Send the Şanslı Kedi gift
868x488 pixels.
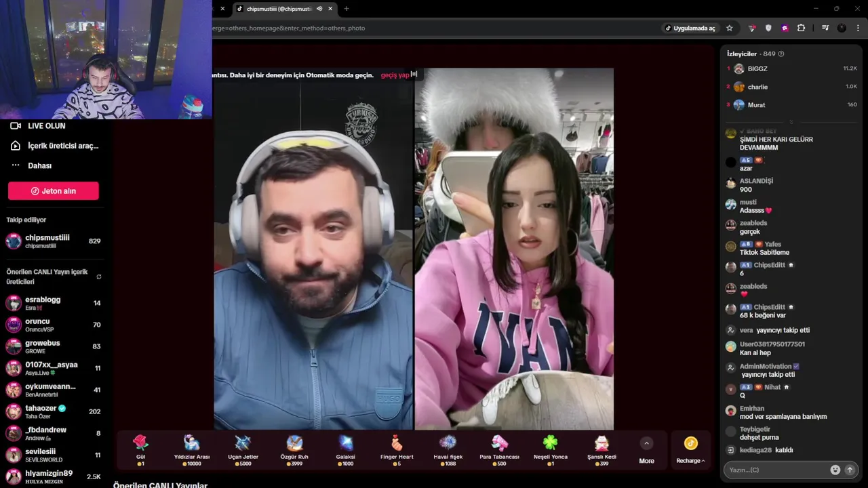[x=601, y=451]
